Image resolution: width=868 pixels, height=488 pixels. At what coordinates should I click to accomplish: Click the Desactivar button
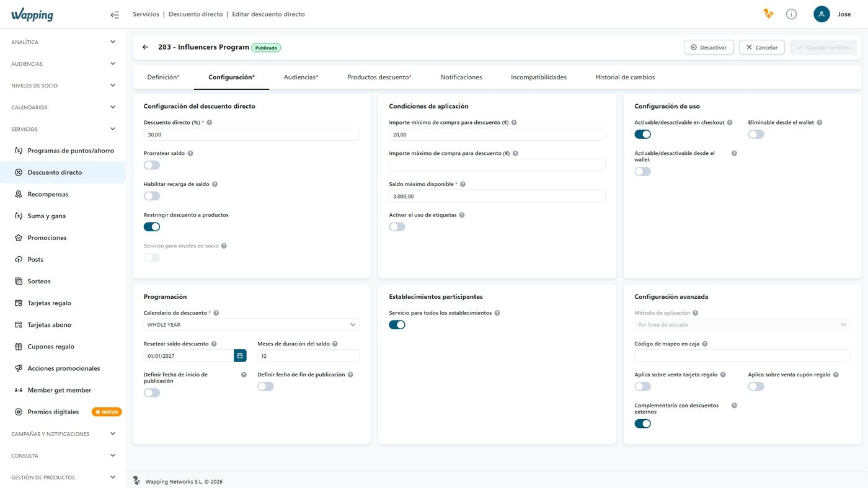[x=709, y=48]
